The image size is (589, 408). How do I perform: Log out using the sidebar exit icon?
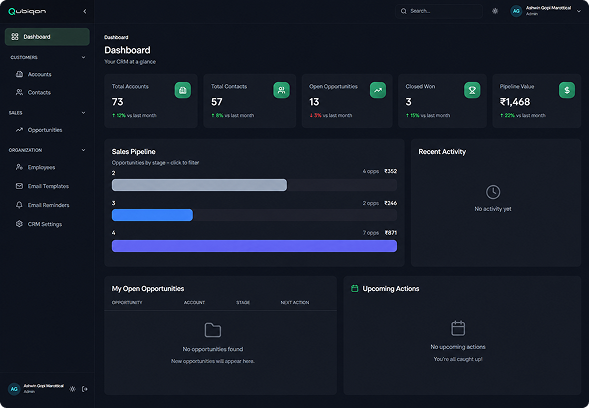(x=85, y=389)
